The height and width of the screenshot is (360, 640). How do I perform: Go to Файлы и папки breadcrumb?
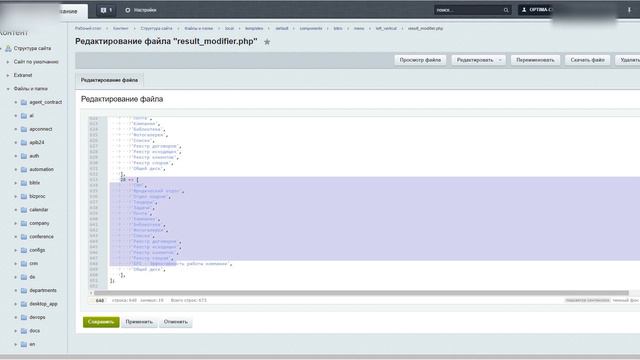[x=198, y=29]
